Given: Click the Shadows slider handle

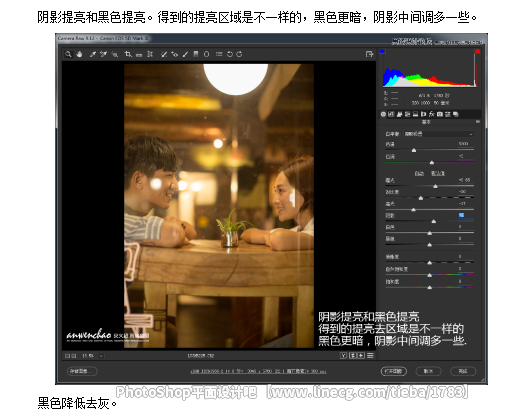Looking at the screenshot, I should [x=434, y=222].
